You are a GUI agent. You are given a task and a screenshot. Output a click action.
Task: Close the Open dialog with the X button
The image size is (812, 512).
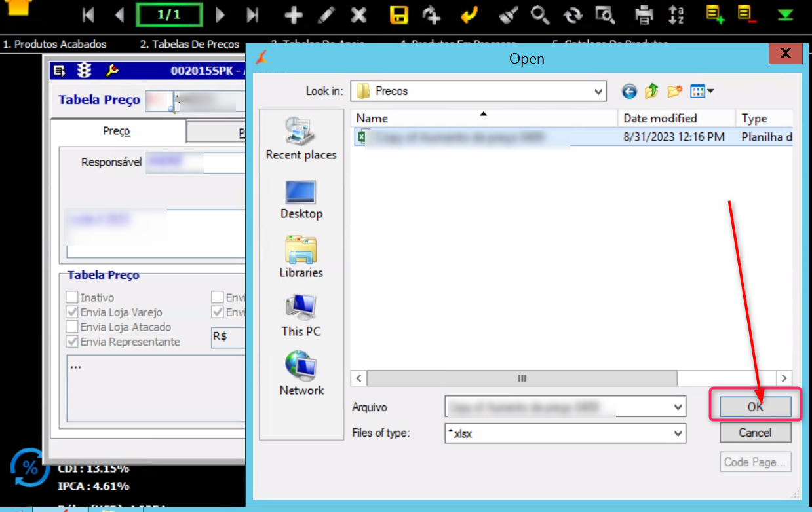785,54
